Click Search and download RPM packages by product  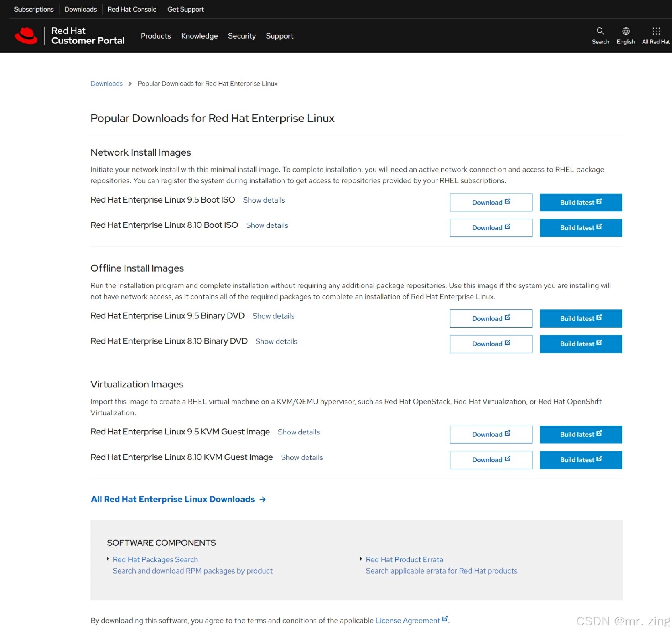[193, 571]
